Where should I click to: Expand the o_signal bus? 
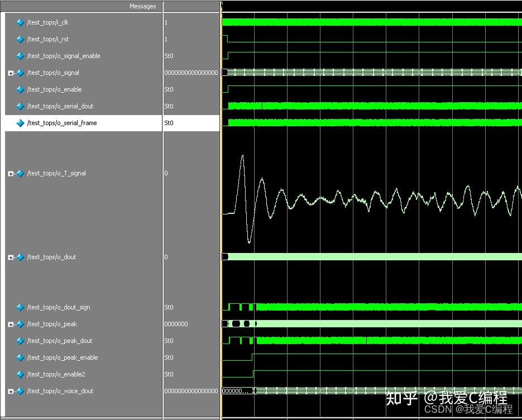pyautogui.click(x=11, y=73)
